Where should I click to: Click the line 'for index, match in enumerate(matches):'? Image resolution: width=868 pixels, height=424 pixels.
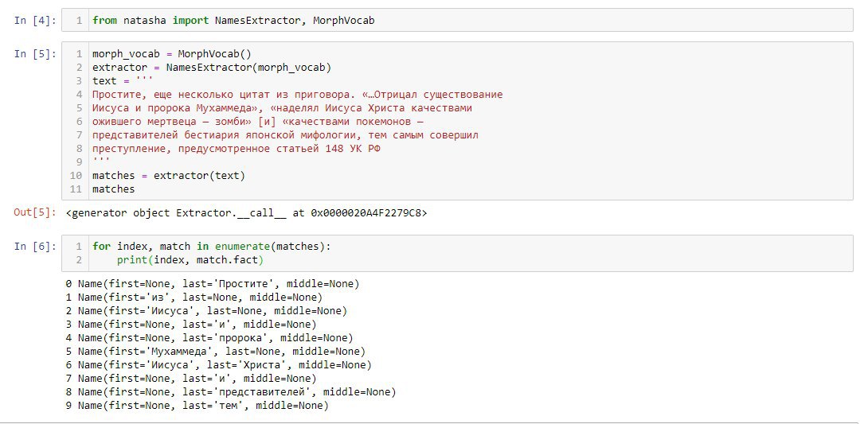click(x=212, y=247)
